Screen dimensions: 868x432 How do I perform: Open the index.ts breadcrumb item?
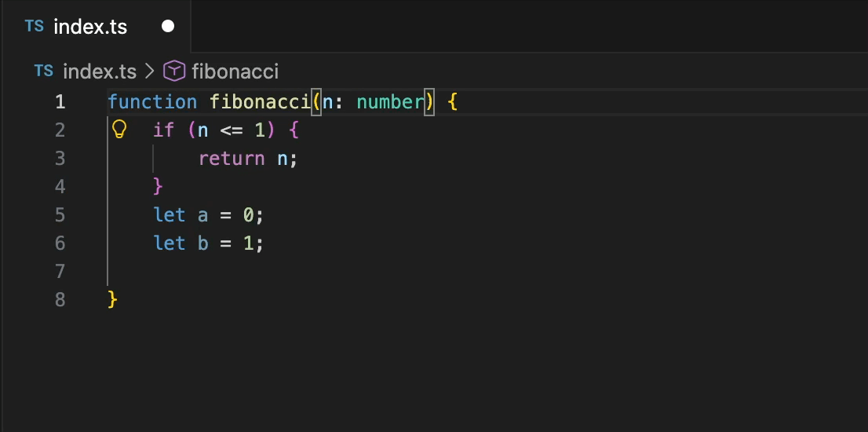coord(100,71)
